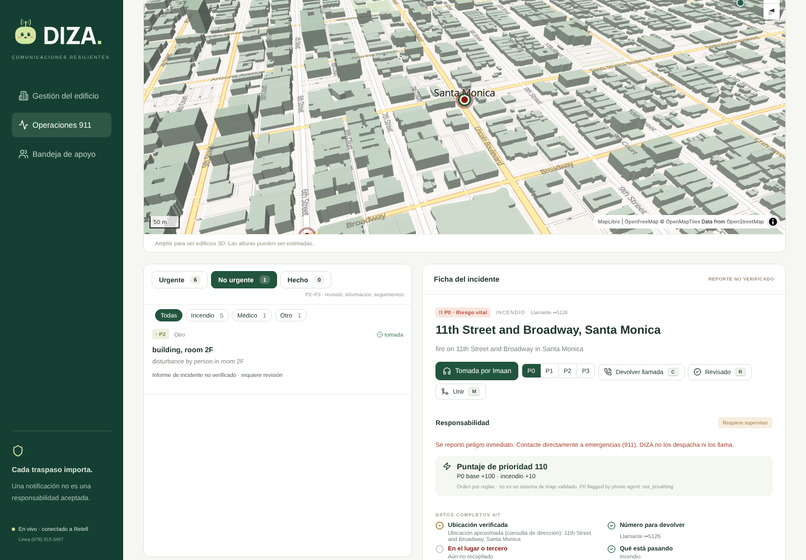The height and width of the screenshot is (560, 806).
Task: Click the Ubicación verificada status circle
Action: [x=439, y=526]
